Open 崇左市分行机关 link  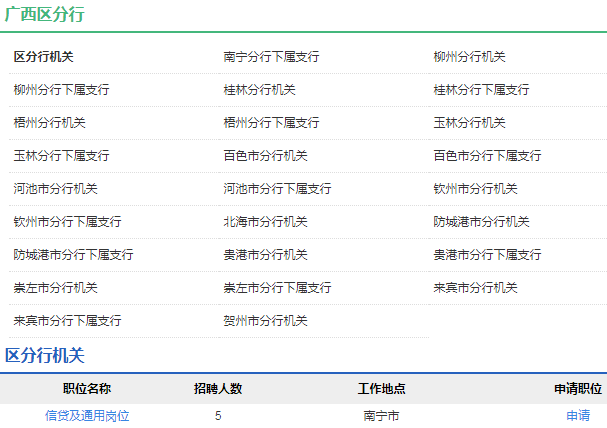55,288
